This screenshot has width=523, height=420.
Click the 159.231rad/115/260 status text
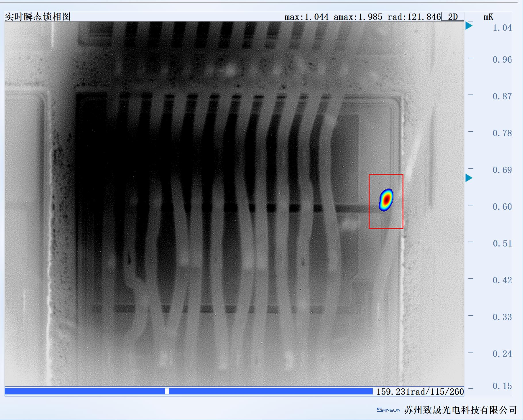click(x=420, y=392)
